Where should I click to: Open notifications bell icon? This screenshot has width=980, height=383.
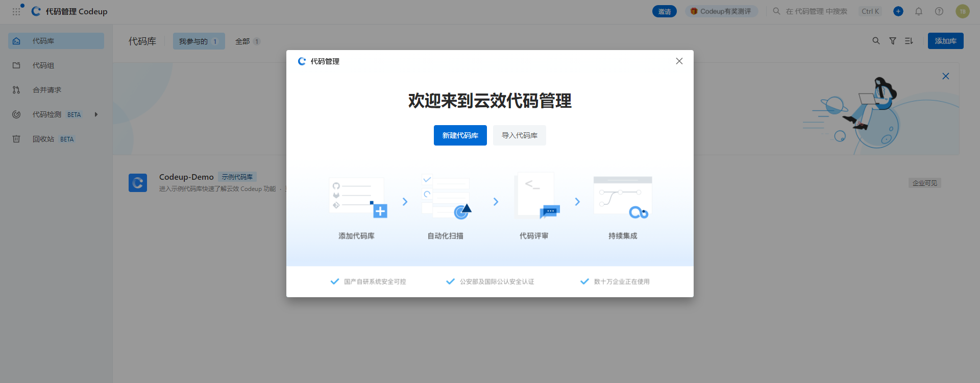point(919,11)
